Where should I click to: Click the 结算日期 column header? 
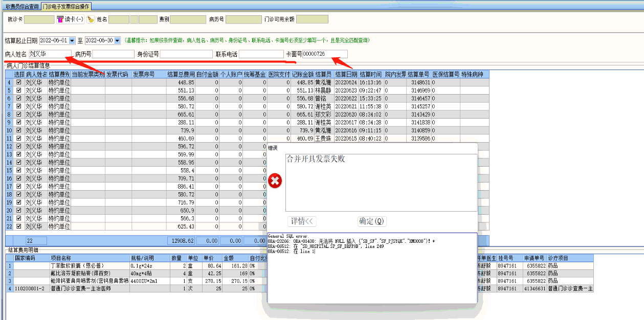point(346,75)
